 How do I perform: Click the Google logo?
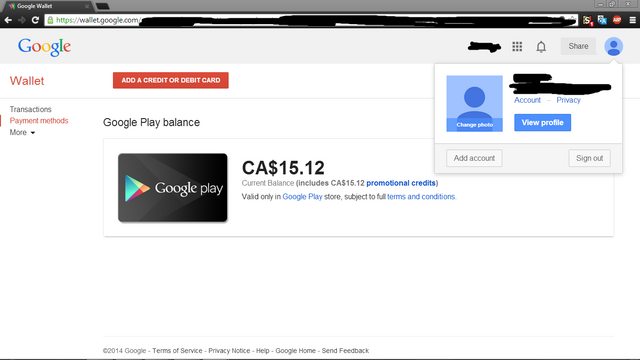(x=44, y=47)
